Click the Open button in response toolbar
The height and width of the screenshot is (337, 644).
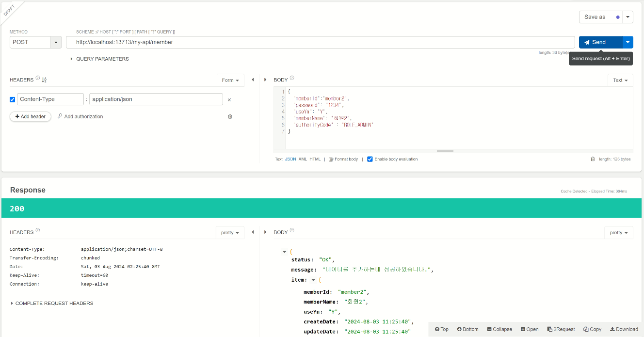[530, 329]
